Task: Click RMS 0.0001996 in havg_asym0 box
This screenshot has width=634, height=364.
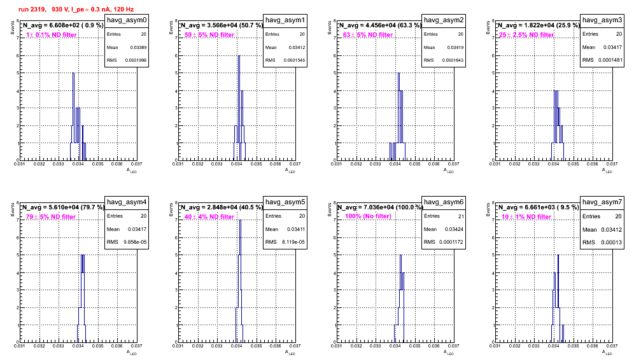Action: 127,60
